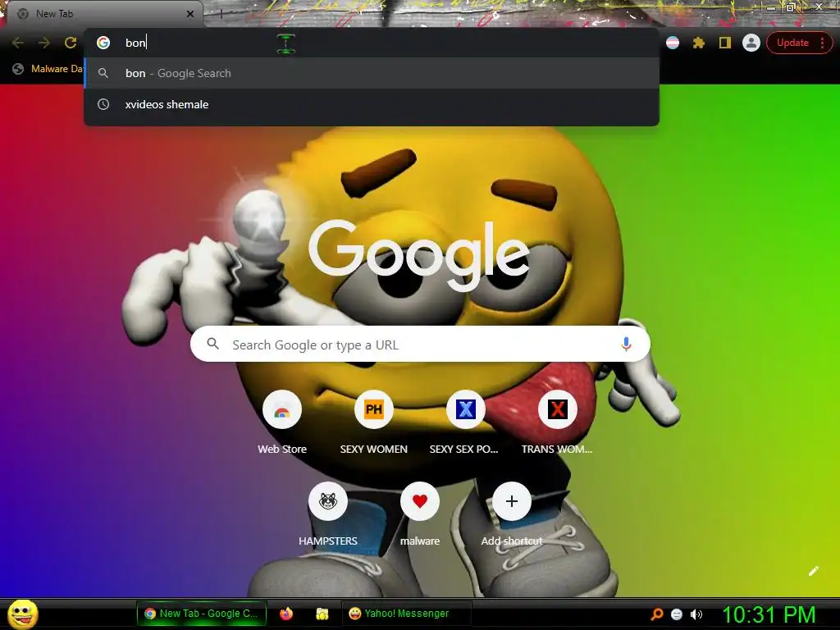This screenshot has height=630, width=840.
Task: Close the New Tab tab
Action: [190, 14]
